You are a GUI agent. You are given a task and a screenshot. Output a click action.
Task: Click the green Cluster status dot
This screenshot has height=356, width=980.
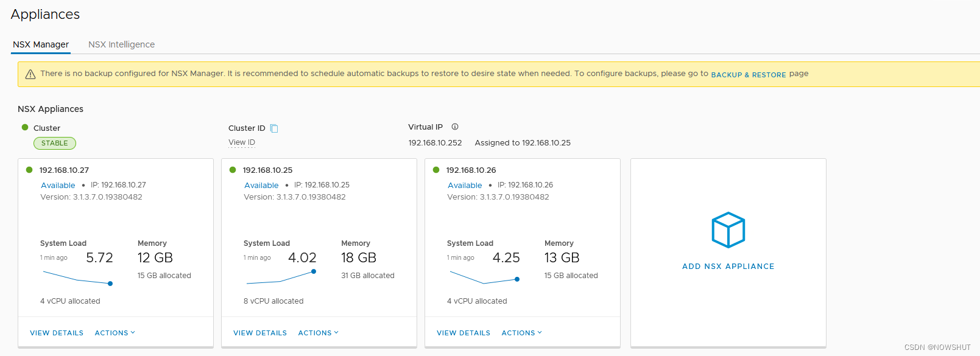25,127
